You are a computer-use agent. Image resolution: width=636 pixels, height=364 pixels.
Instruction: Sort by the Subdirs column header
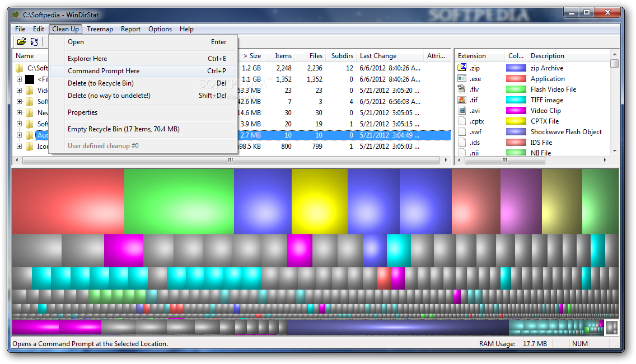341,56
